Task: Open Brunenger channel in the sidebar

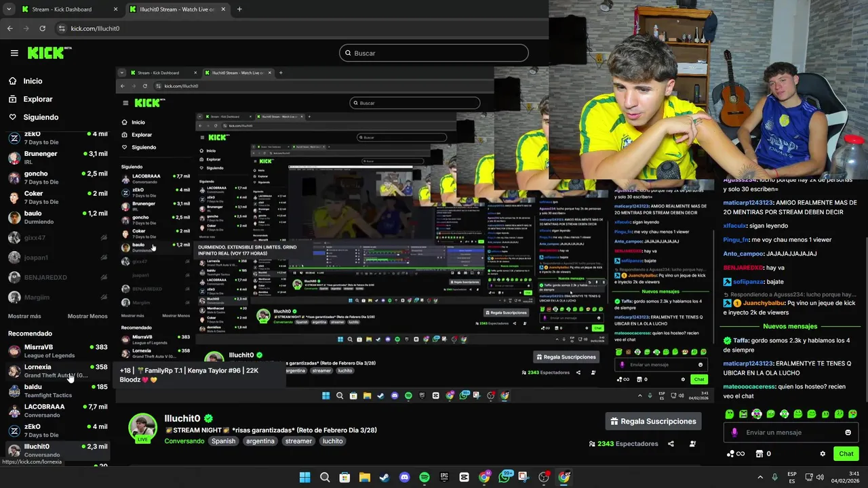Action: pos(57,157)
